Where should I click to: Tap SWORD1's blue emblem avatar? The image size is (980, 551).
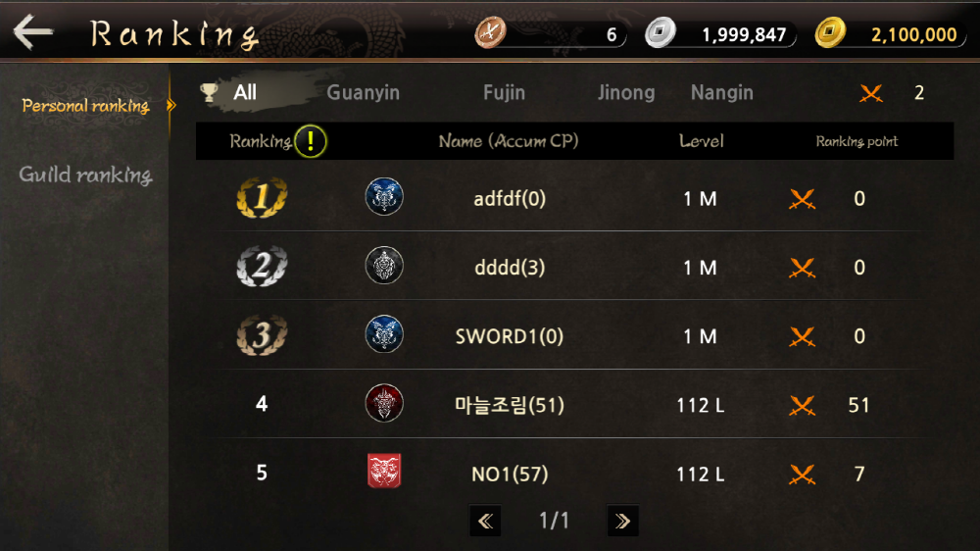(384, 334)
